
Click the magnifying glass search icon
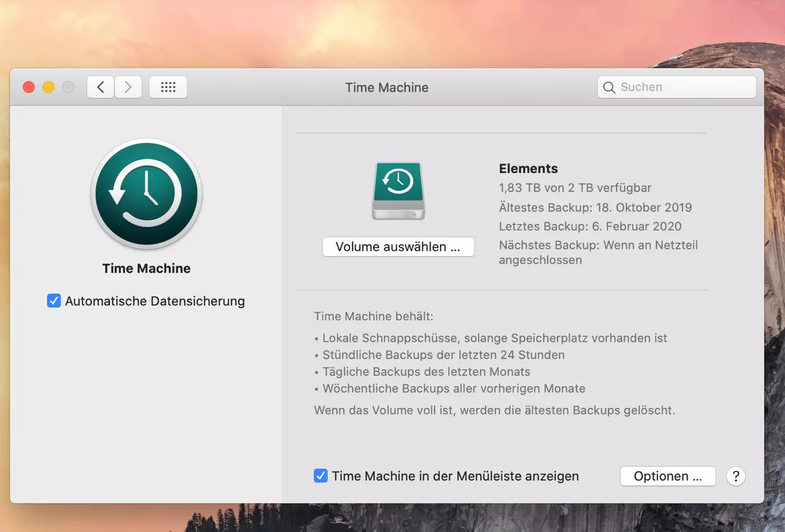pos(609,87)
